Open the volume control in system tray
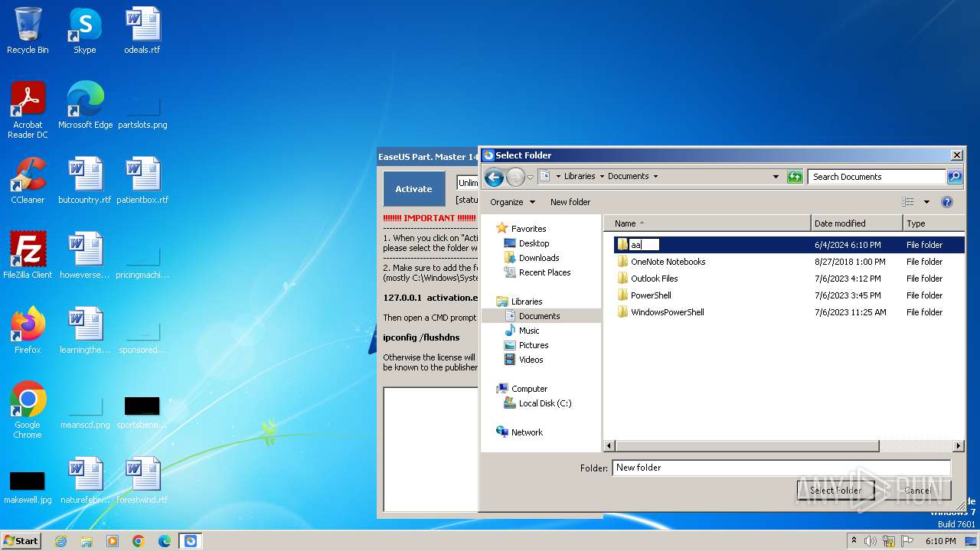This screenshot has width=980, height=551. click(871, 541)
